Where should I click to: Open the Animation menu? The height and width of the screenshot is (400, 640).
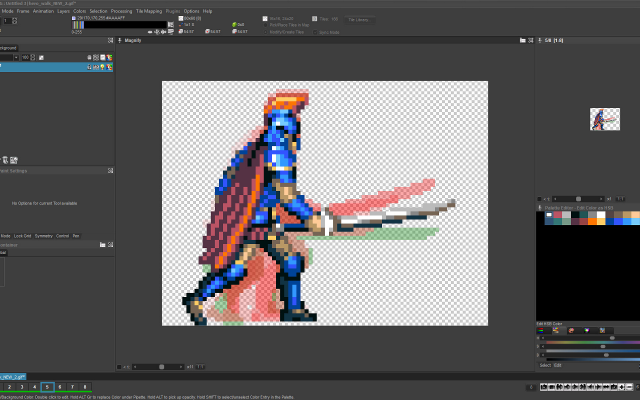pyautogui.click(x=43, y=11)
